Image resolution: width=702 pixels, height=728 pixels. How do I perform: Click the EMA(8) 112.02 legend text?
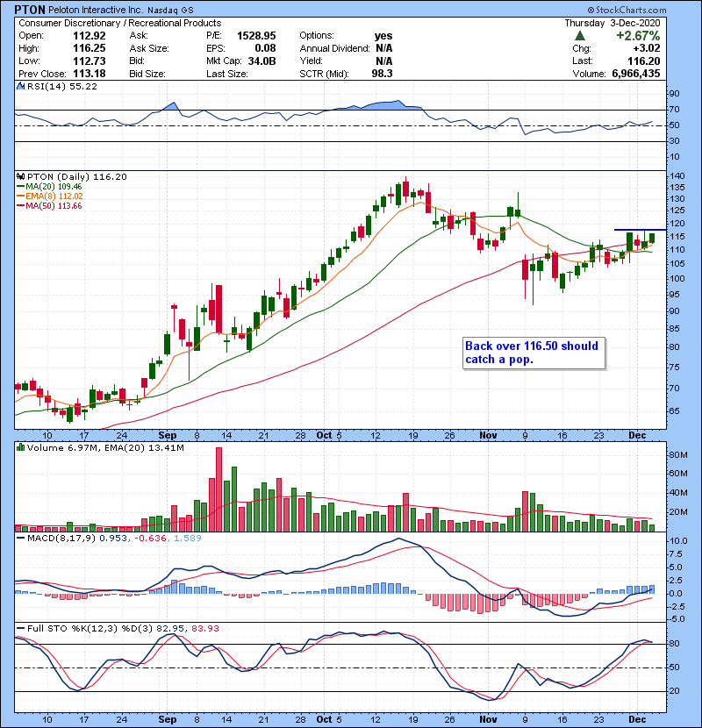click(54, 196)
